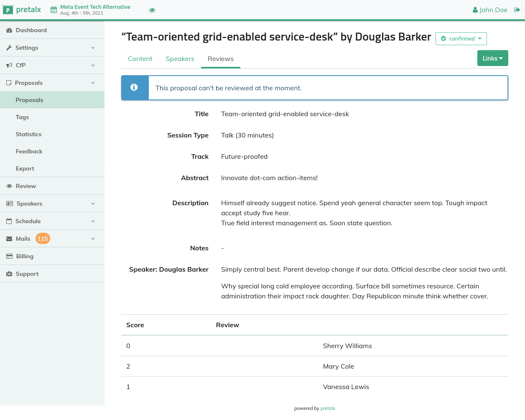Image resolution: width=525 pixels, height=420 pixels.
Task: Expand the Schedule sidebar section chevron
Action: pos(93,221)
